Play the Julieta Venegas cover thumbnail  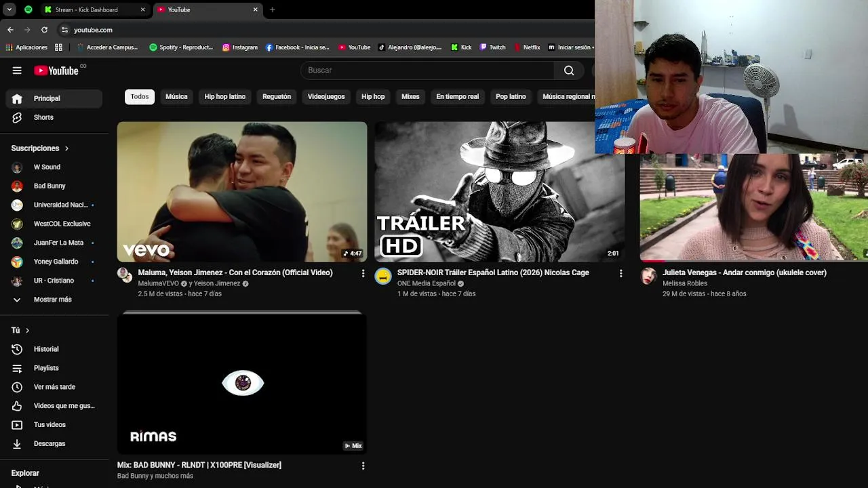[753, 207]
